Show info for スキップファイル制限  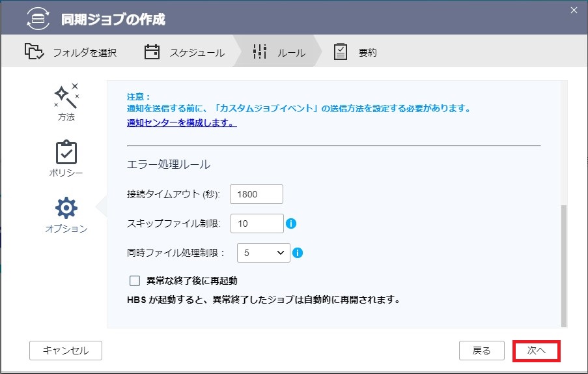pos(291,223)
